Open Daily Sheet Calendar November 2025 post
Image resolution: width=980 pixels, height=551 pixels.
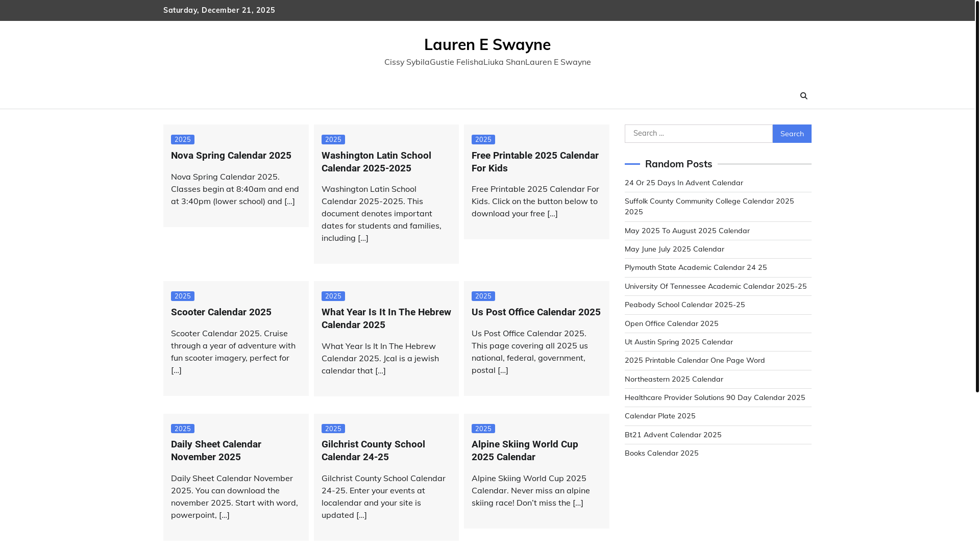click(216, 450)
